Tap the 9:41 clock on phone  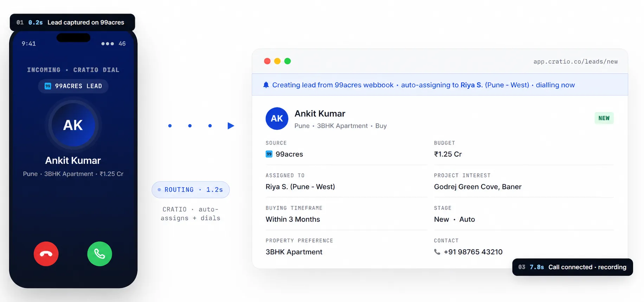(x=29, y=44)
